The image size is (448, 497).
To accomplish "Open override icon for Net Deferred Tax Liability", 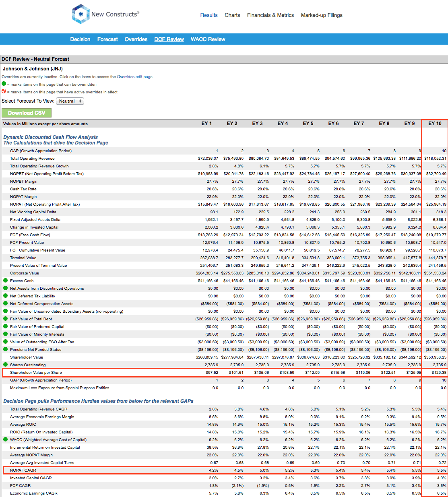I will pyautogui.click(x=5, y=296).
